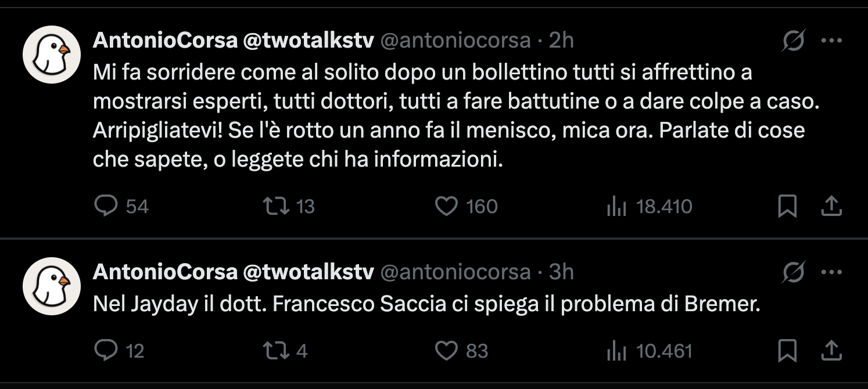Bookmark the Jayday tweet about Bremer
Viewport: 868px width, 389px height.
pos(787,350)
